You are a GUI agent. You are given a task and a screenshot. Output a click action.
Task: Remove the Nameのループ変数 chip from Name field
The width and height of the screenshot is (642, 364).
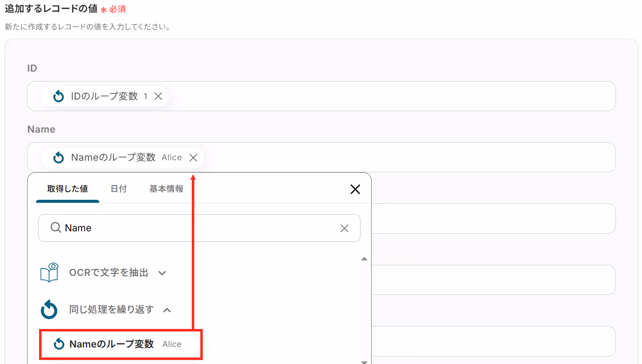[193, 158]
